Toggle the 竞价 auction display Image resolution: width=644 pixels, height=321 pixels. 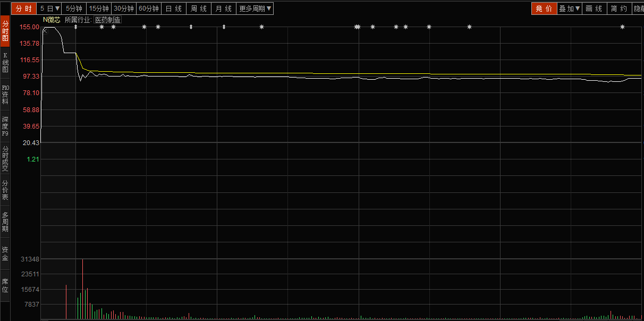pos(544,9)
